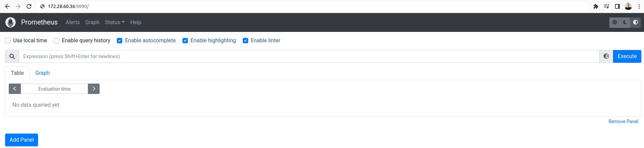644x148 pixels.
Task: Click the Remove Panel link
Action: (623, 121)
